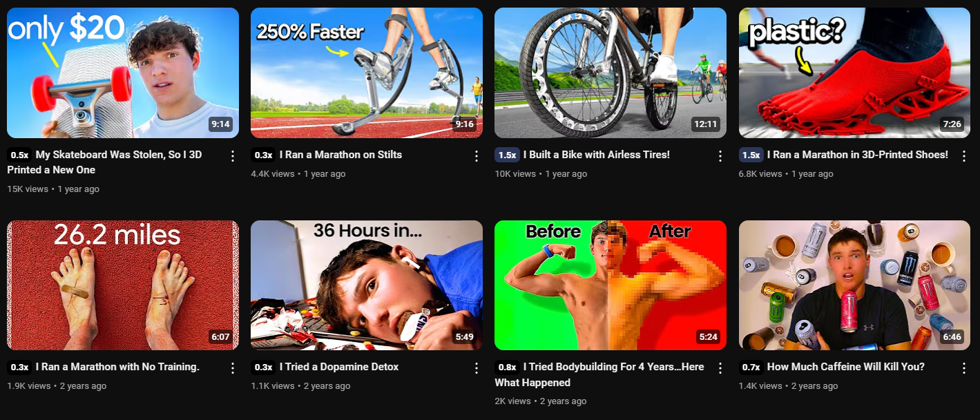Open the 'I Ran a Marathon on Stilts' title

click(x=340, y=155)
